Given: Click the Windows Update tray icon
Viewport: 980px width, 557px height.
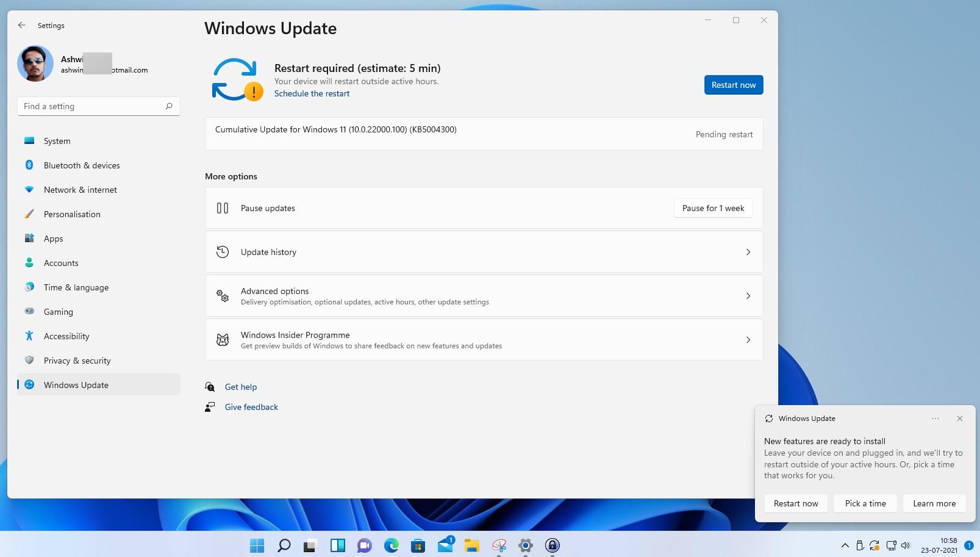Looking at the screenshot, I should point(874,545).
